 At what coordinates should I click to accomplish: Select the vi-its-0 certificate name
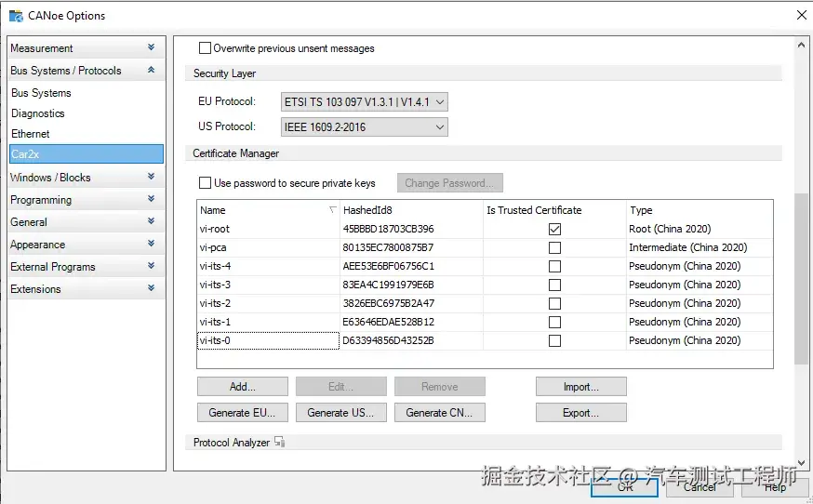pyautogui.click(x=215, y=340)
